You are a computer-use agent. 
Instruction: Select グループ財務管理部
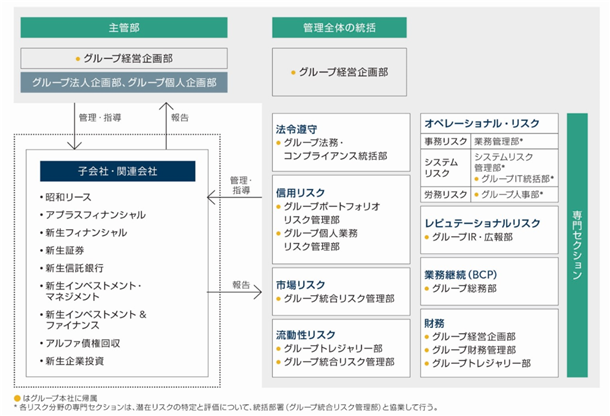click(x=473, y=350)
